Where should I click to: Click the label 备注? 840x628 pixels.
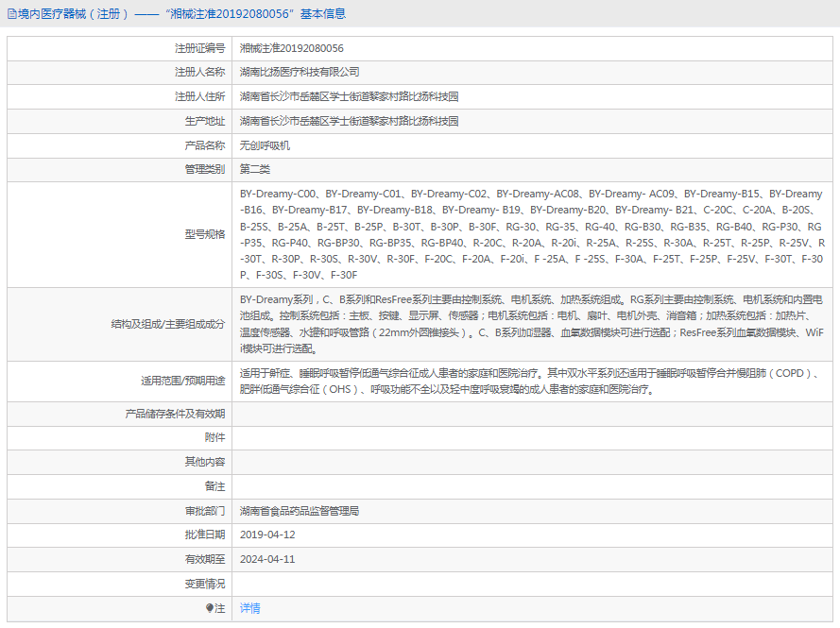(214, 486)
